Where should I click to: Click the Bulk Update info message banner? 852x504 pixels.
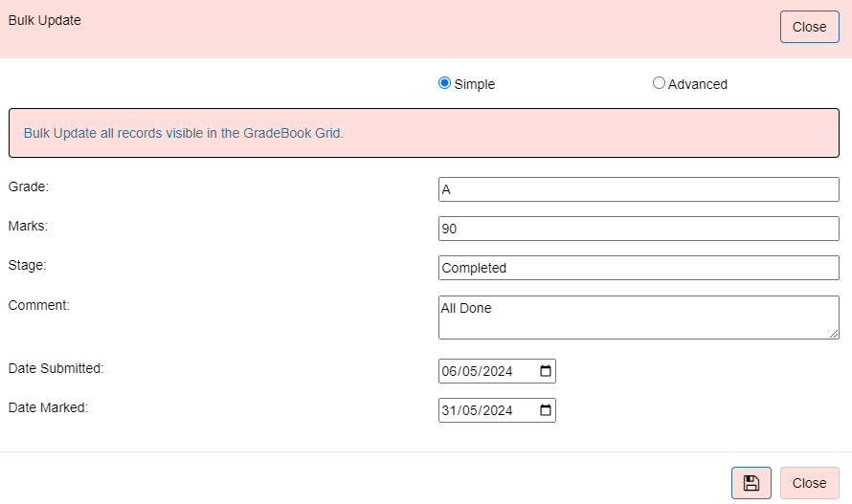click(x=424, y=133)
